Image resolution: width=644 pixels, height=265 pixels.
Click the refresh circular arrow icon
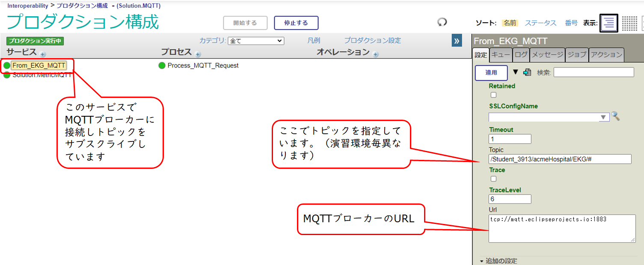(442, 22)
